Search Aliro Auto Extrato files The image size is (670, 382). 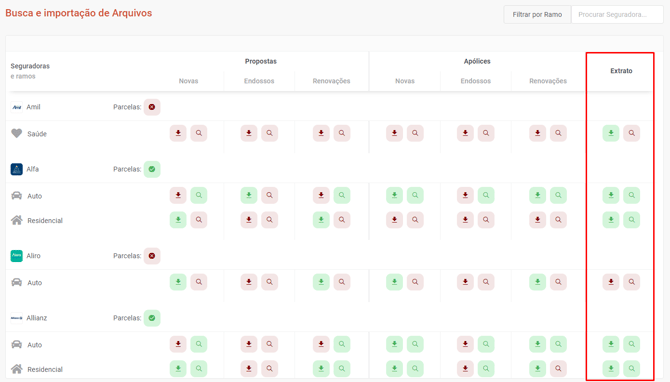pos(632,282)
